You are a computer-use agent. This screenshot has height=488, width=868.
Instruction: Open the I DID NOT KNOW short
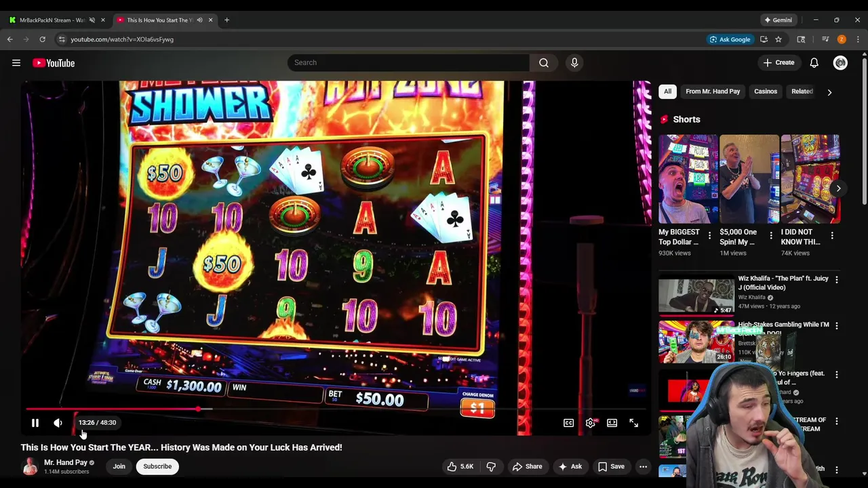(810, 179)
